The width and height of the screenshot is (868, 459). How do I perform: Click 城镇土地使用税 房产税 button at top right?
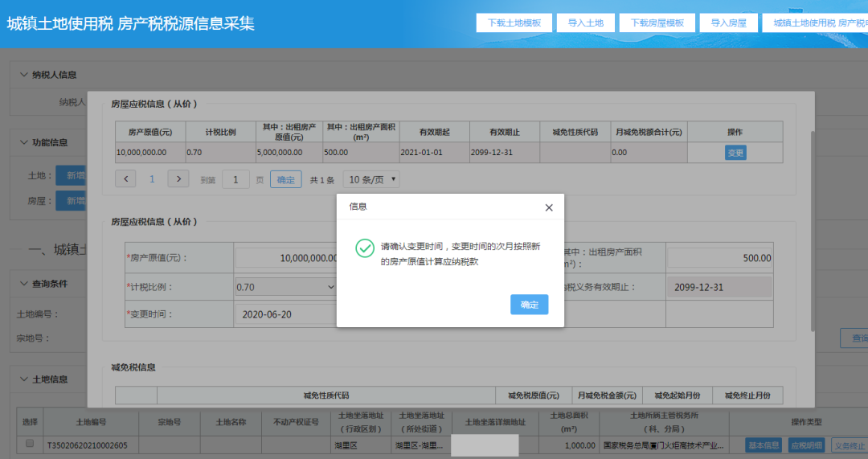coord(816,23)
